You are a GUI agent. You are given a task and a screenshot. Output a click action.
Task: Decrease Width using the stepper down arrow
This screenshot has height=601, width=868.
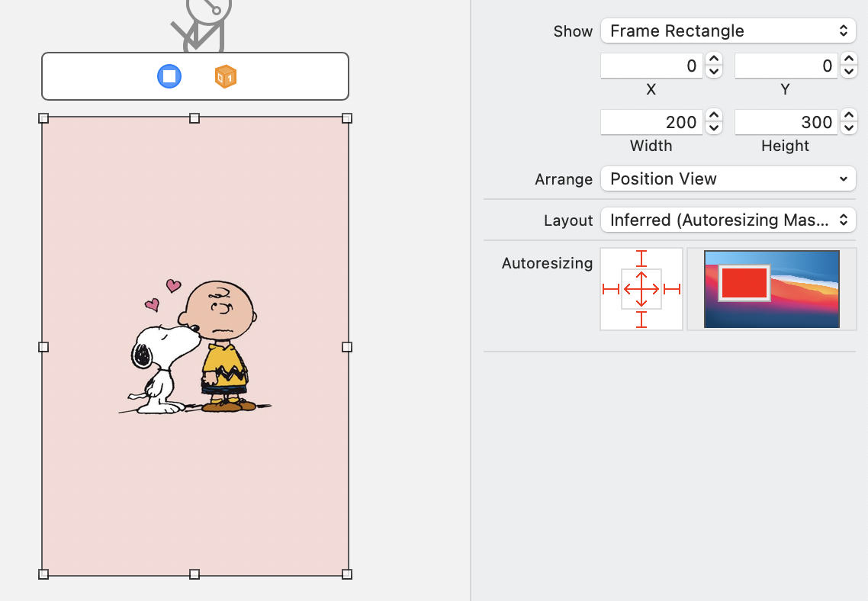point(714,128)
